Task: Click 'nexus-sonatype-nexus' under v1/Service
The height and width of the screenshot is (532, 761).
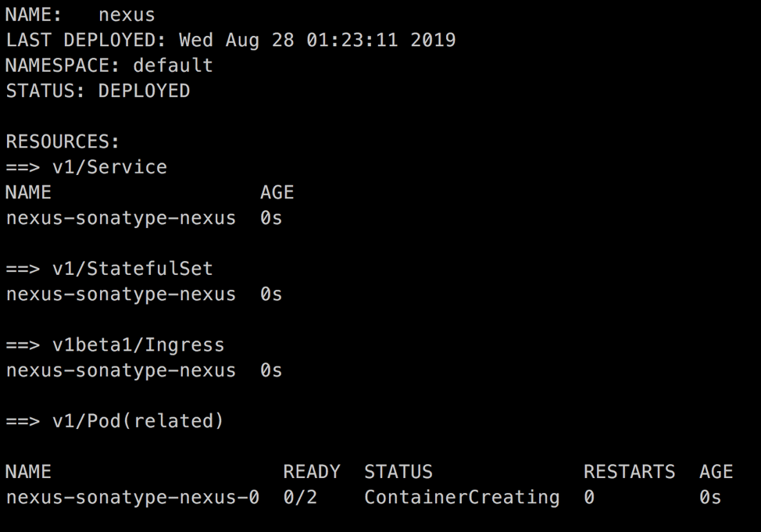Action: [x=121, y=218]
